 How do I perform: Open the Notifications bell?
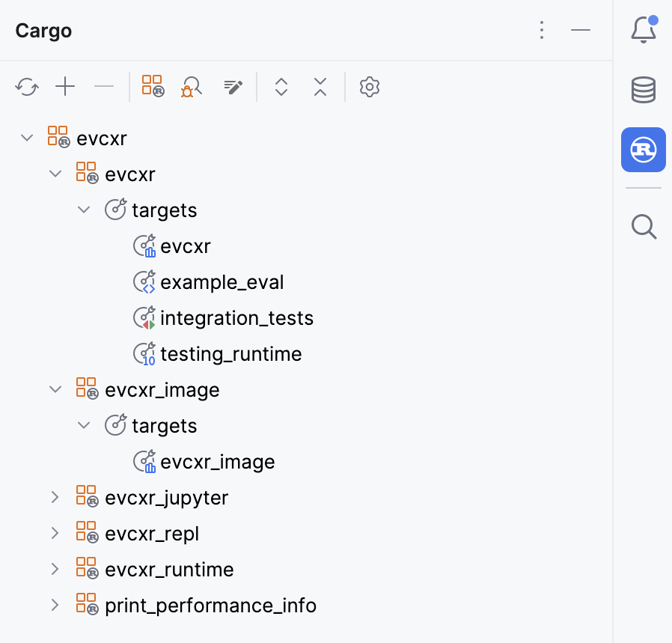click(644, 30)
